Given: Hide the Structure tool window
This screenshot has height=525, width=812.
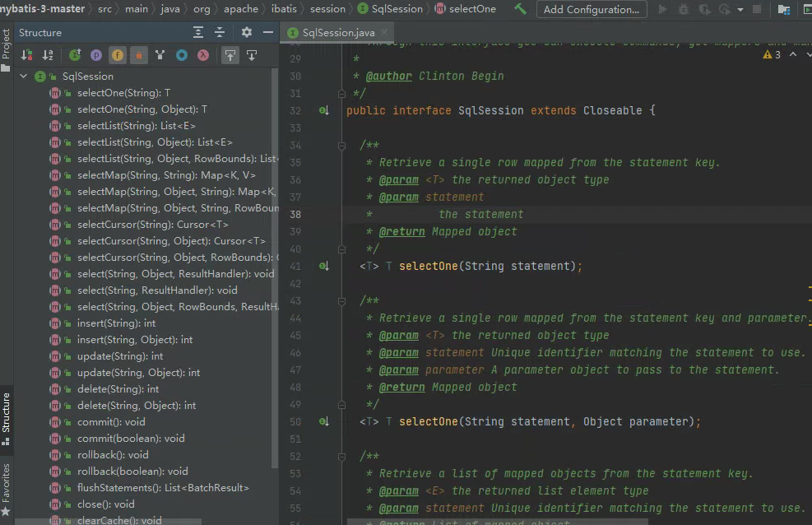Looking at the screenshot, I should tap(267, 33).
